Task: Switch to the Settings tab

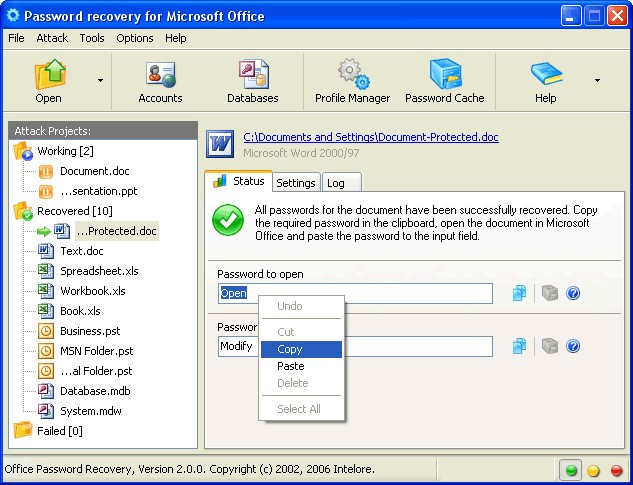Action: tap(296, 183)
